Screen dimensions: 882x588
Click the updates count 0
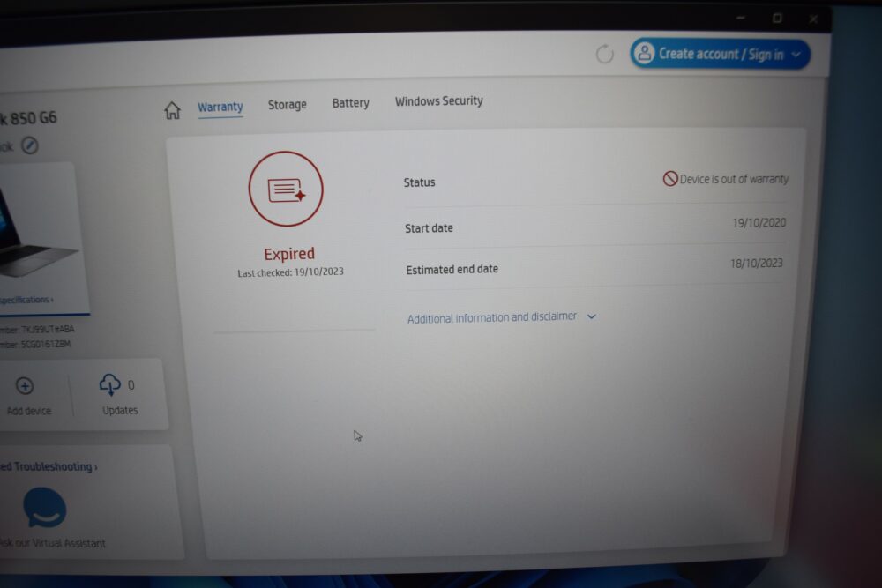[x=131, y=385]
